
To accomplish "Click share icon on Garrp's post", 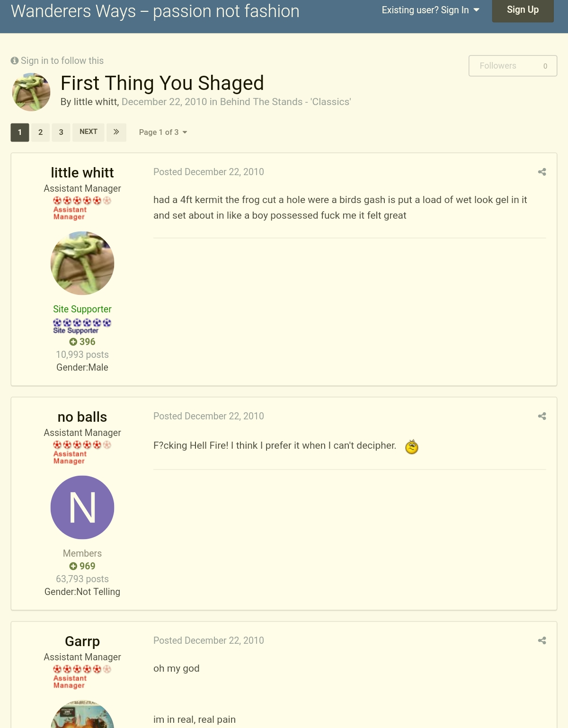I will (x=542, y=640).
